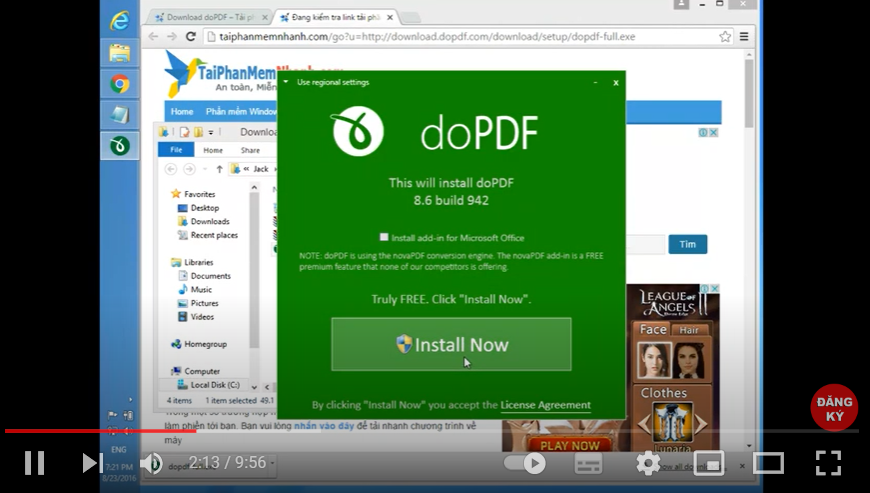The image size is (870, 493).
Task: Select Recent places in Explorer
Action: 214,235
